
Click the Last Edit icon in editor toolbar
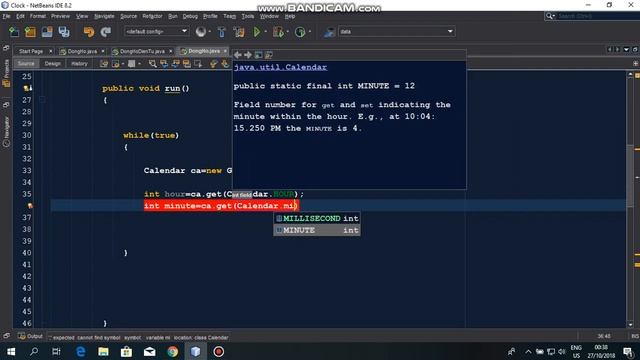(104, 64)
